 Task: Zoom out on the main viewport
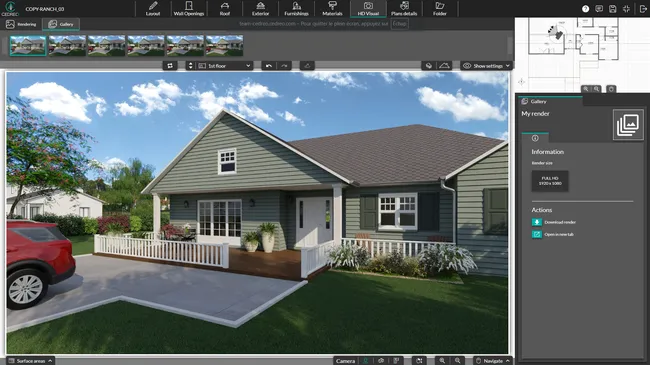(457, 361)
